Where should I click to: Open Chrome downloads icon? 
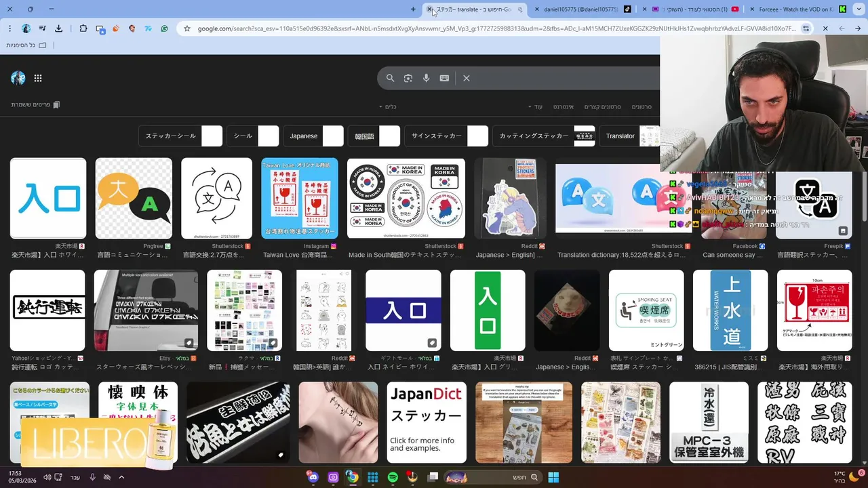pos(59,28)
